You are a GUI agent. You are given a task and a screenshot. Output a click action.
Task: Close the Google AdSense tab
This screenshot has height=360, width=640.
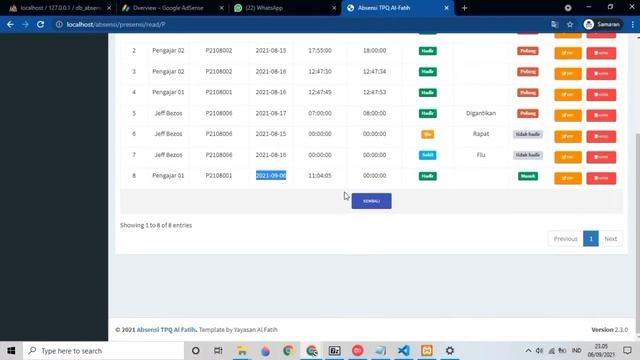222,8
